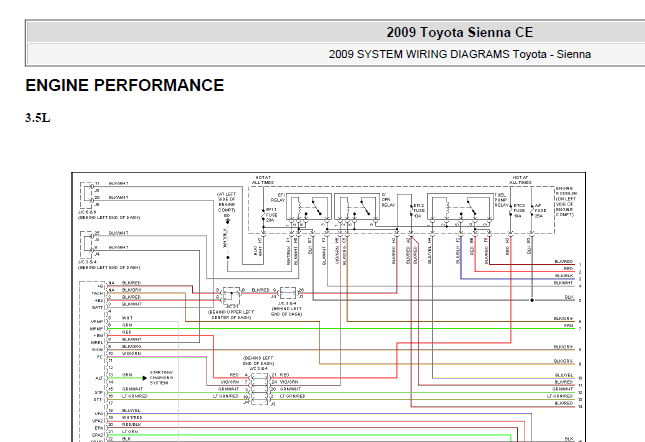Click the "C/OPN RELAY" label
The height and width of the screenshot is (442, 645).
pyautogui.click(x=388, y=199)
